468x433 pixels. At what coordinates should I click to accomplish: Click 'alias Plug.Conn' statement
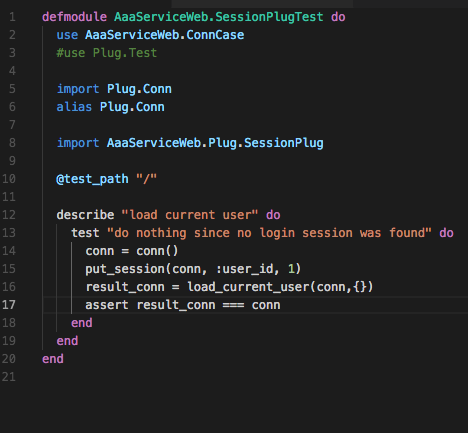[x=110, y=107]
